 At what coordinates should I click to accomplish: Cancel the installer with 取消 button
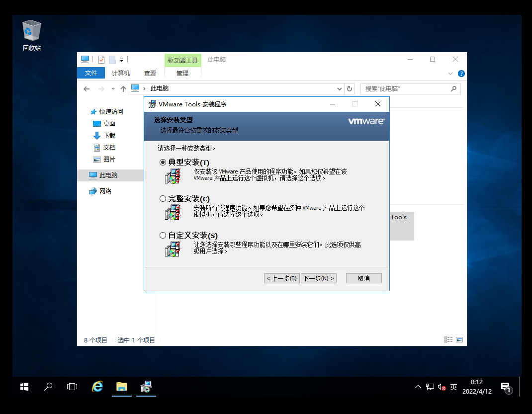pyautogui.click(x=364, y=278)
